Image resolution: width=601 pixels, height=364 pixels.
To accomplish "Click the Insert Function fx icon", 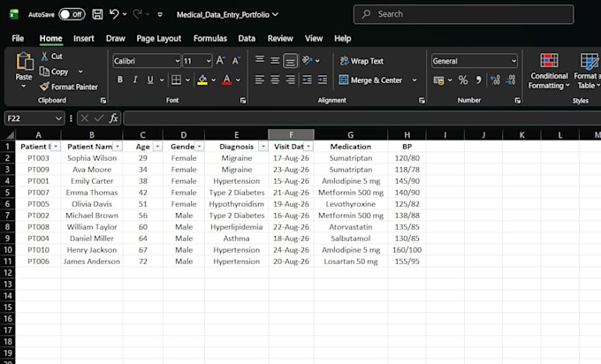I will 113,118.
